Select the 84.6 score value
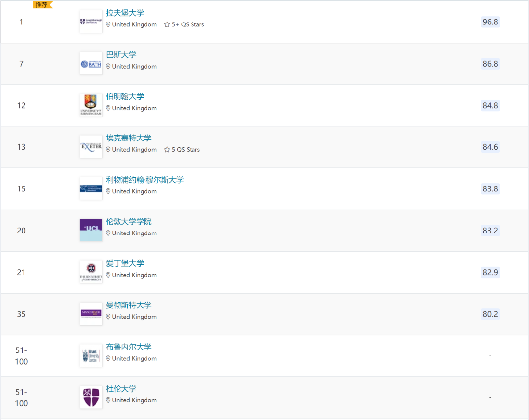This screenshot has width=529, height=420. tap(490, 147)
